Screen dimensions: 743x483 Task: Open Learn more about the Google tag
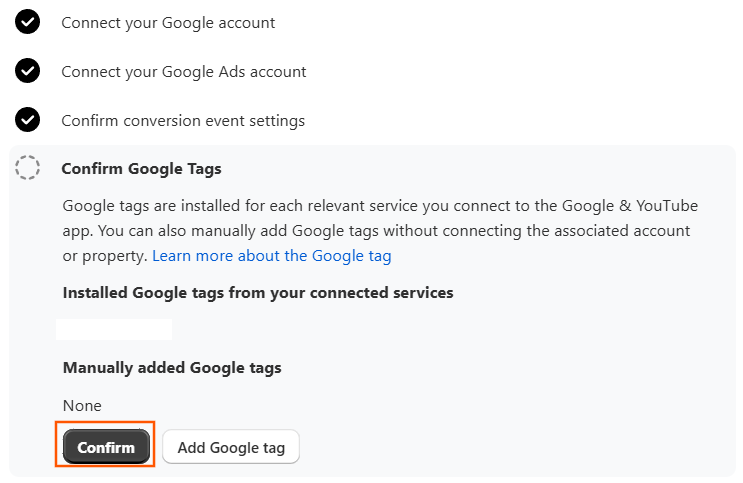(272, 256)
